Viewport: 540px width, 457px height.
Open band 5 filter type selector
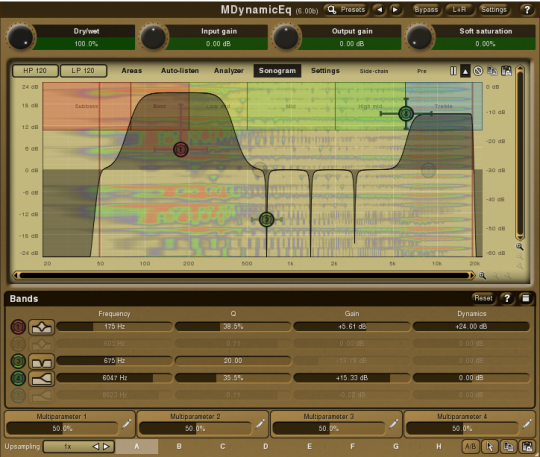pos(41,395)
